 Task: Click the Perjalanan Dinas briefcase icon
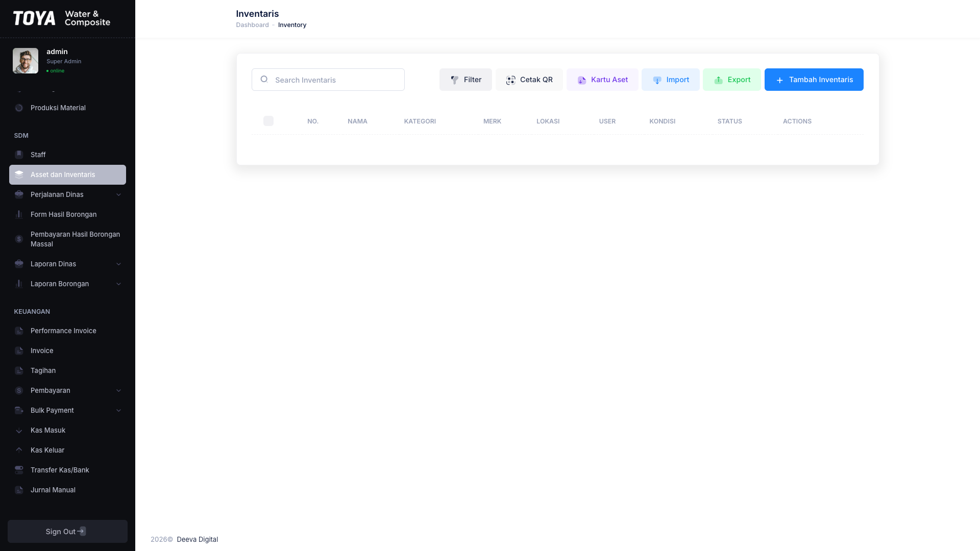pyautogui.click(x=19, y=194)
